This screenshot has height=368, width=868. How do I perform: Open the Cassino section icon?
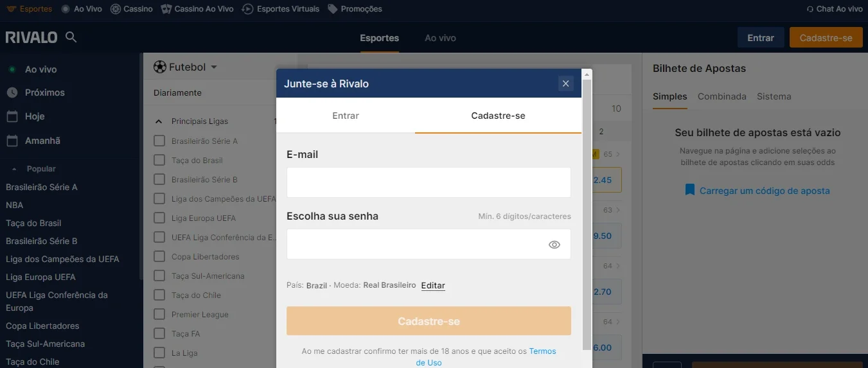(116, 9)
